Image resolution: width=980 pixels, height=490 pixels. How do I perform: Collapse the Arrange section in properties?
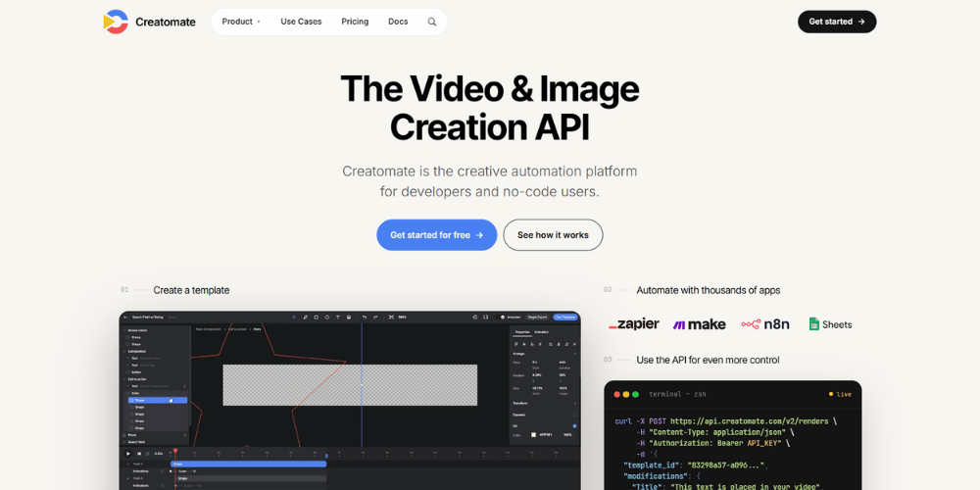pyautogui.click(x=575, y=354)
